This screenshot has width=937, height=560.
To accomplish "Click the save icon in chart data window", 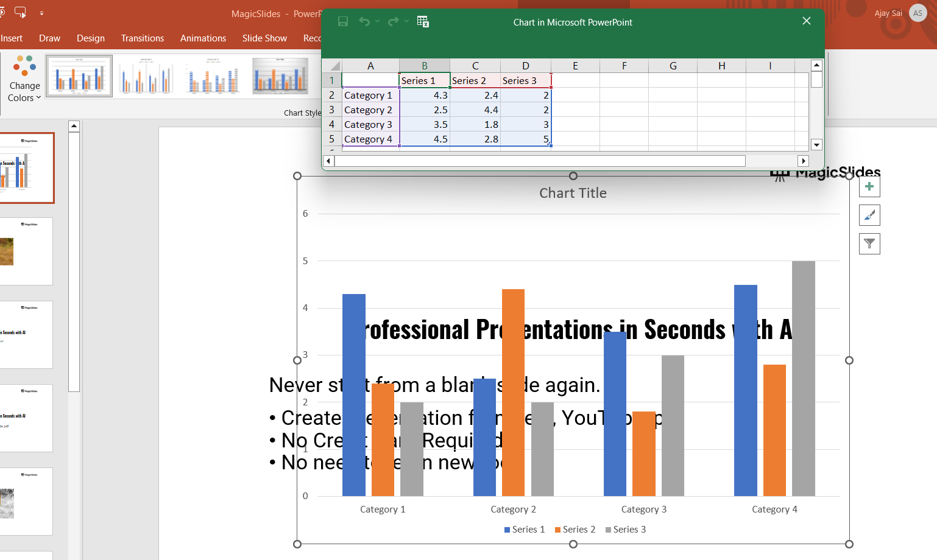I will pos(343,22).
